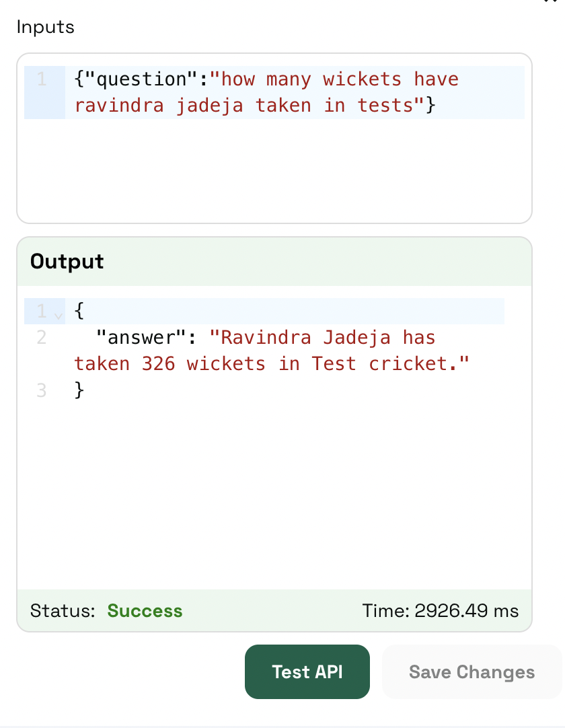Viewport: 565px width, 728px height.
Task: Click "ravindra jadeja taken in tests" input line
Action: coord(249,106)
